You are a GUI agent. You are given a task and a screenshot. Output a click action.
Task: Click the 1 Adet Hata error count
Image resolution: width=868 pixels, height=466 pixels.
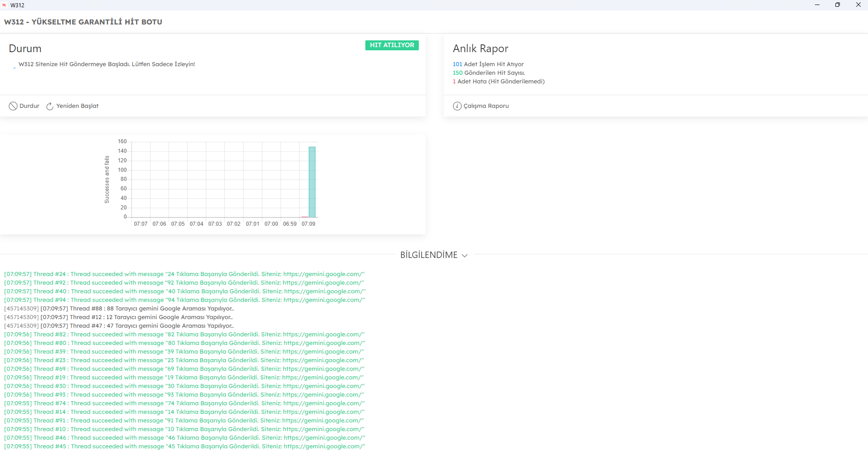[x=499, y=82]
